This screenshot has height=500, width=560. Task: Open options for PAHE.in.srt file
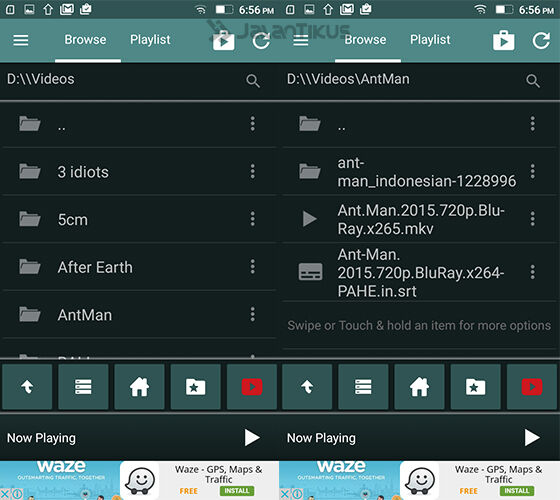[532, 272]
